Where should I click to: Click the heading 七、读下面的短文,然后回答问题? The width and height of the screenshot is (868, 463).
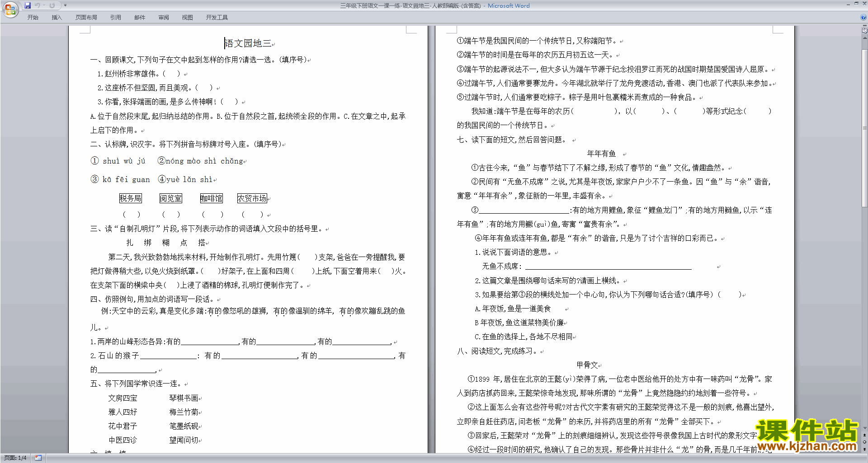point(511,140)
